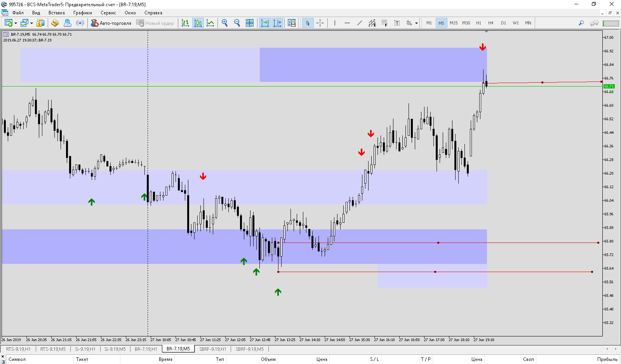Open the new chart icon

pyautogui.click(x=8, y=23)
